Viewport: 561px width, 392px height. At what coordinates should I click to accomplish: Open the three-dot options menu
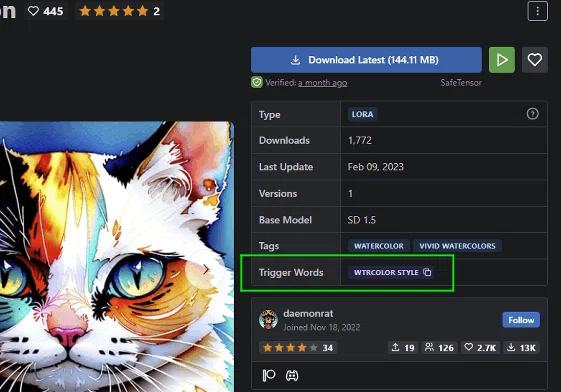click(537, 11)
